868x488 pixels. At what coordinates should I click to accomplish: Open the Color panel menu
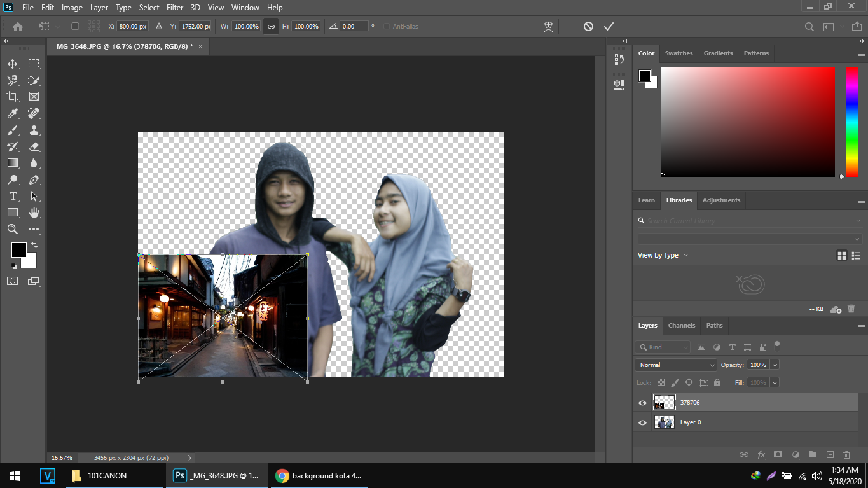[x=862, y=53]
